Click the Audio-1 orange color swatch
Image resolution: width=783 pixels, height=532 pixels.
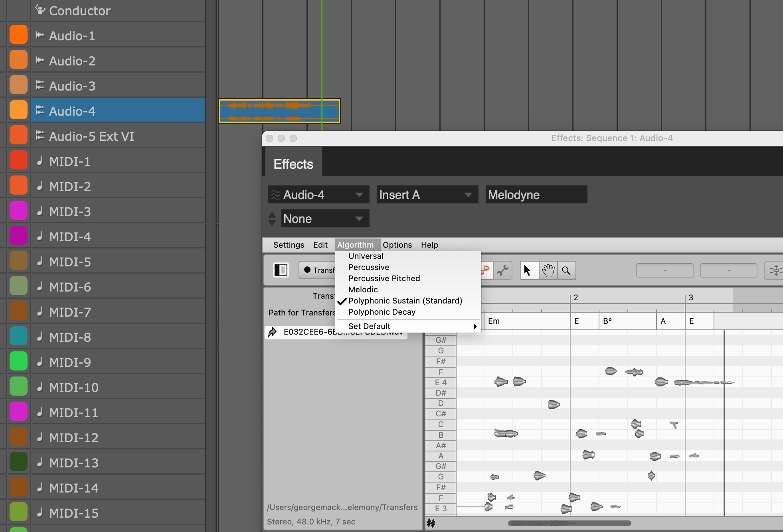tap(18, 35)
